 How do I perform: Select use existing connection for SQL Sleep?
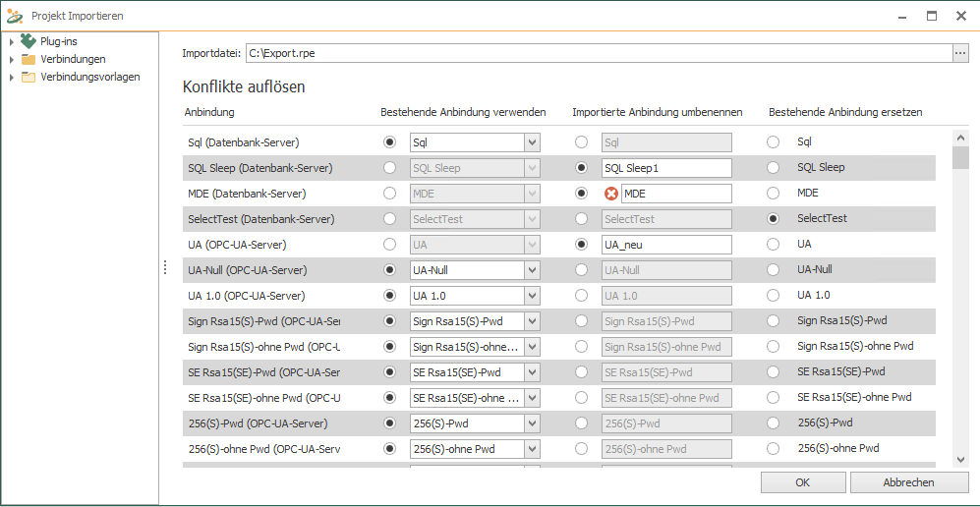(390, 168)
